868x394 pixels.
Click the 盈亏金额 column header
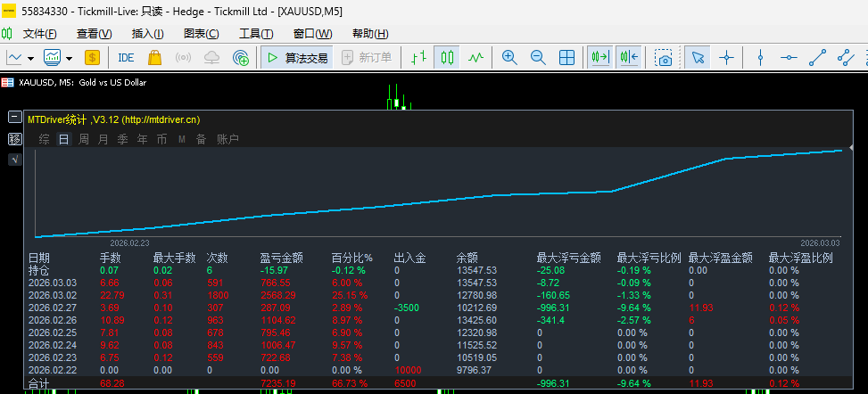[x=281, y=258]
